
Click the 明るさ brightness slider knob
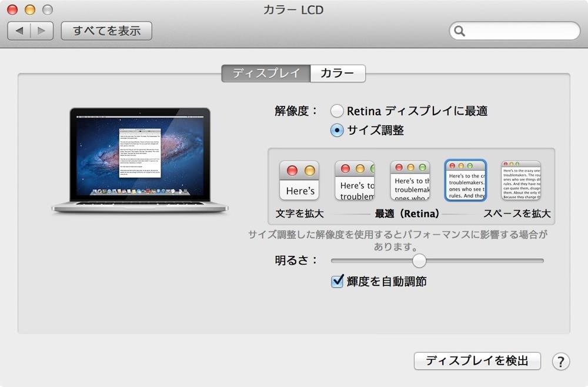click(419, 261)
